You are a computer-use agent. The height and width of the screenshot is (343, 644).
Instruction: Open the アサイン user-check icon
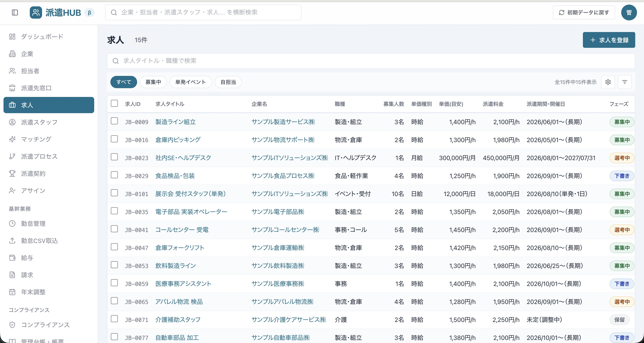(12, 191)
